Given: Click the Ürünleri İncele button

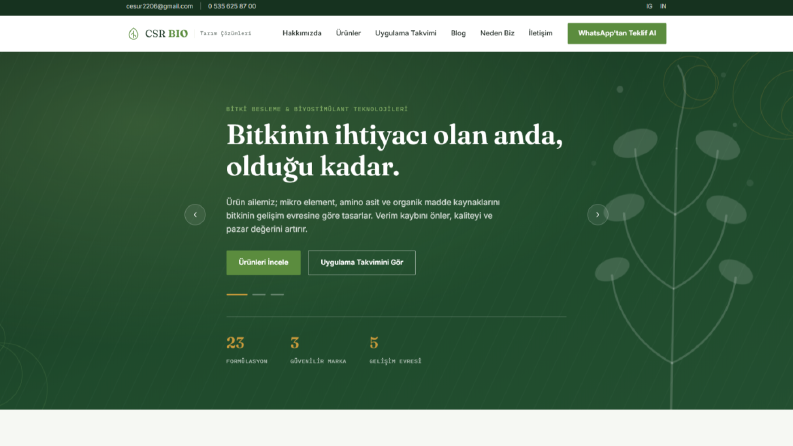Looking at the screenshot, I should tap(263, 262).
